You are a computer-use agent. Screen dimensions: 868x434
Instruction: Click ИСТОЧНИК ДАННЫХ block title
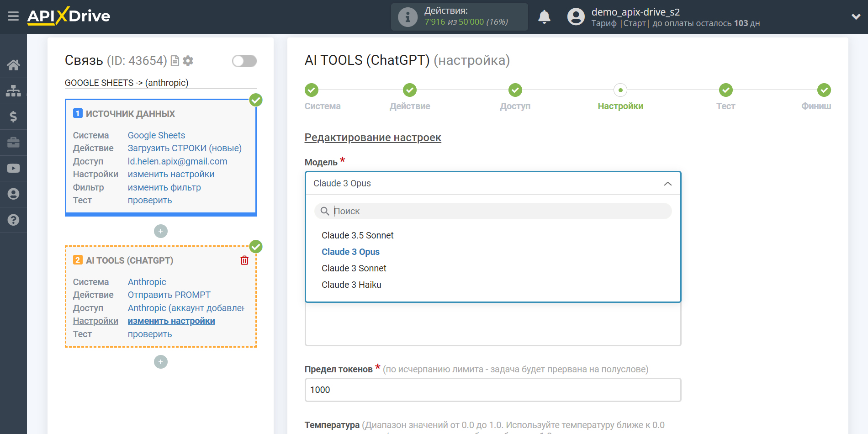click(130, 114)
